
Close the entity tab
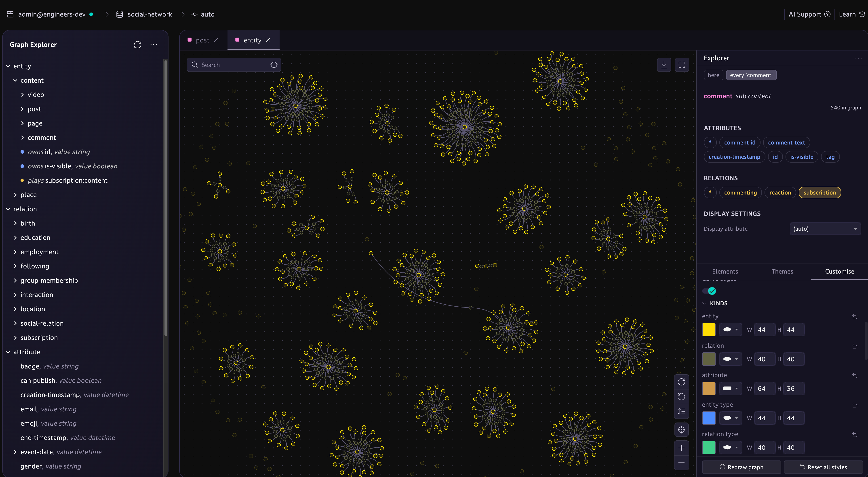pos(268,40)
